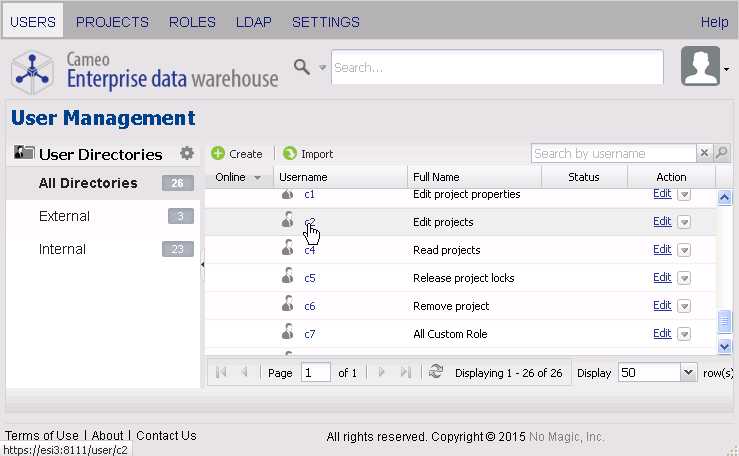Click the user directories settings gear icon
The width and height of the screenshot is (739, 456).
tap(186, 154)
